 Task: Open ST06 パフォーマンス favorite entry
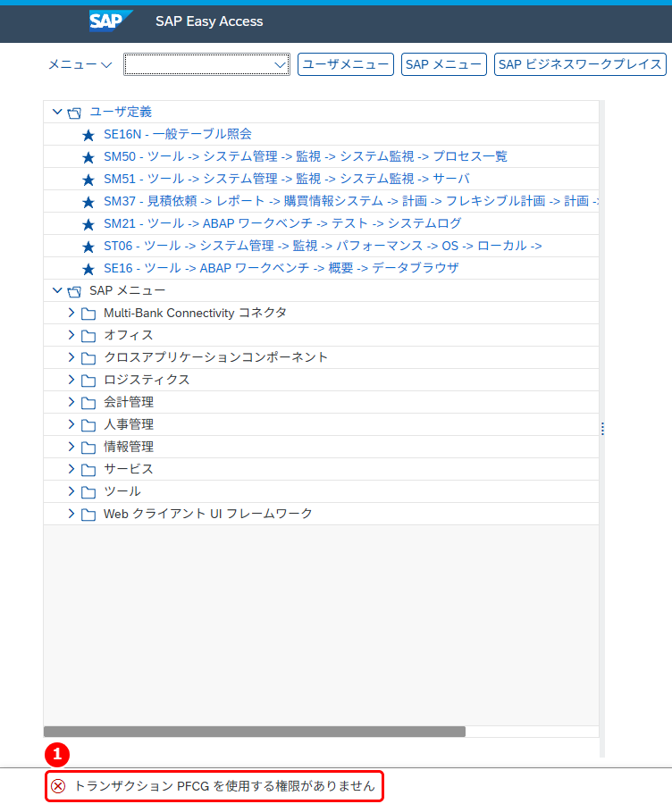click(323, 247)
